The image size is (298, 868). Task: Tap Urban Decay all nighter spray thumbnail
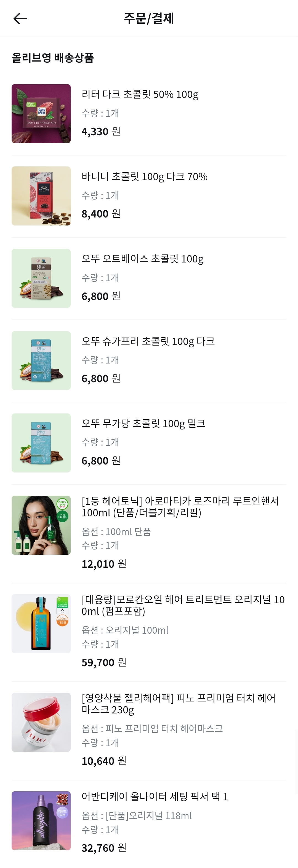pyautogui.click(x=41, y=821)
